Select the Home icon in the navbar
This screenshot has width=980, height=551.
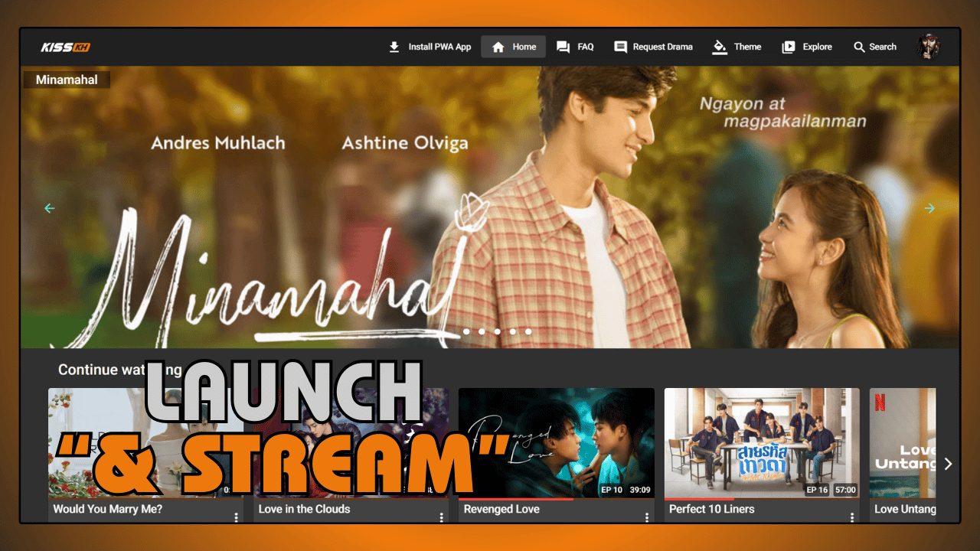tap(497, 47)
